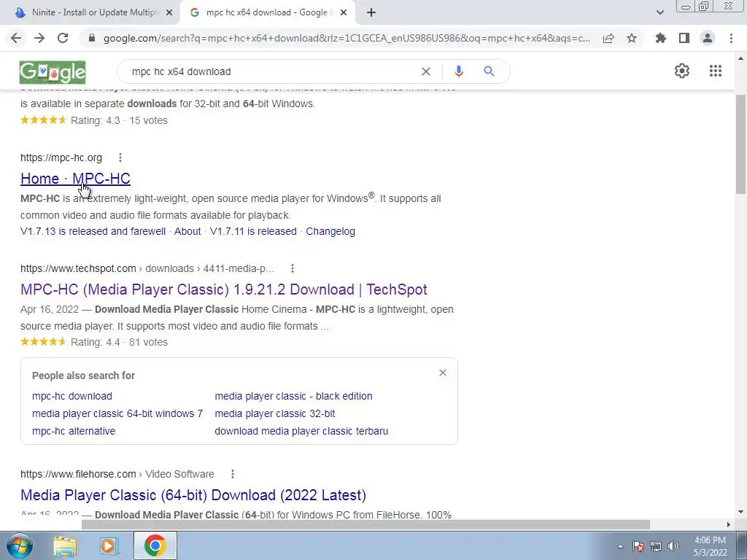
Task: Search download media player classic terbaru
Action: click(x=301, y=431)
